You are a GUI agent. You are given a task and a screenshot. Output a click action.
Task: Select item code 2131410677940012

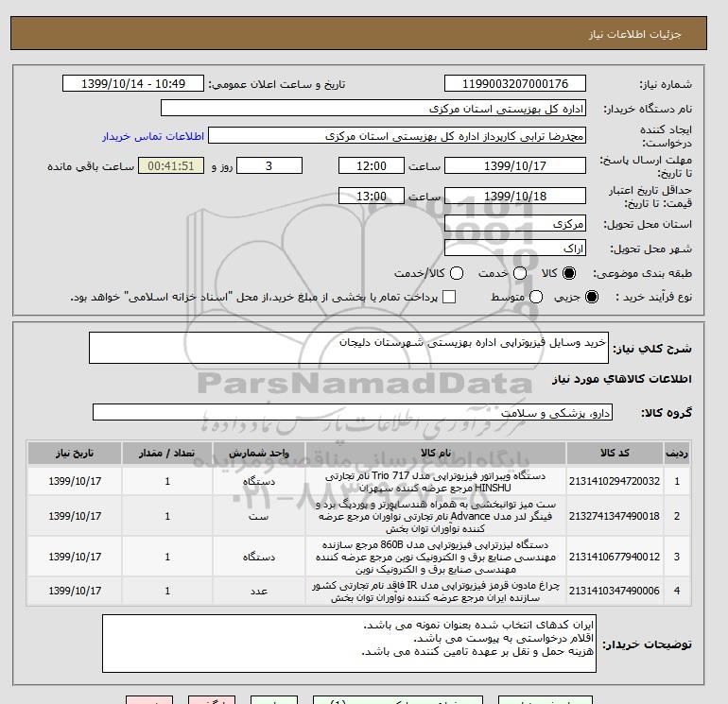615,557
